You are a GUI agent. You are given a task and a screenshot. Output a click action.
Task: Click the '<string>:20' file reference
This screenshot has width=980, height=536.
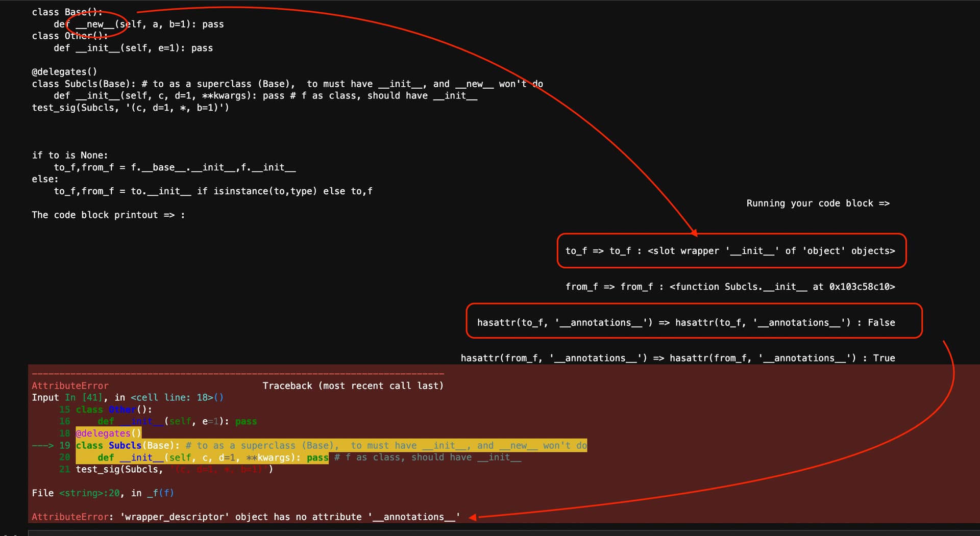pyautogui.click(x=89, y=493)
